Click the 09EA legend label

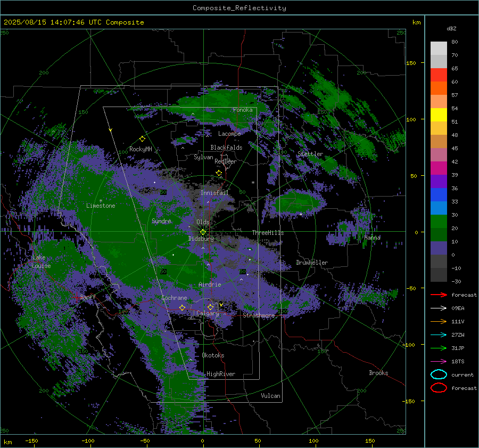pos(458,308)
